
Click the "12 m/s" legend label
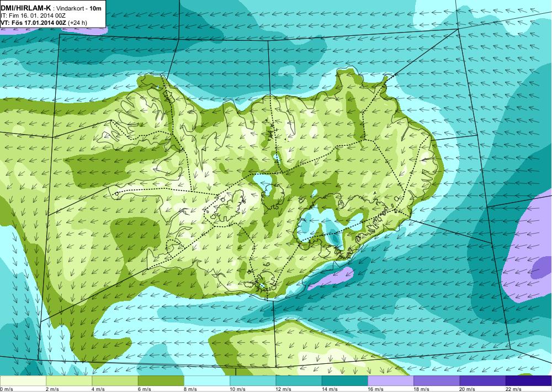(284, 389)
